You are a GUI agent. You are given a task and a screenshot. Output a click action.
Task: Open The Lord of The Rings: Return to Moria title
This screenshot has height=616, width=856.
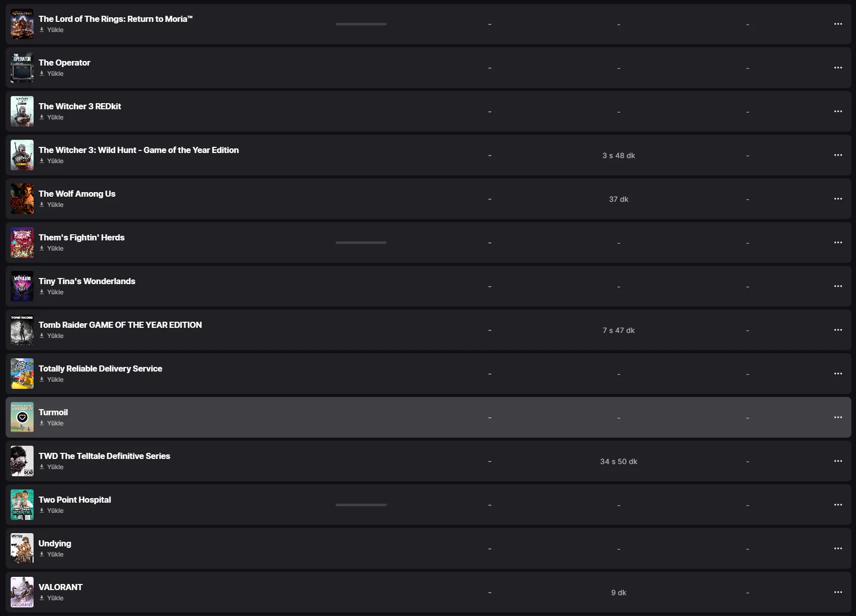115,19
